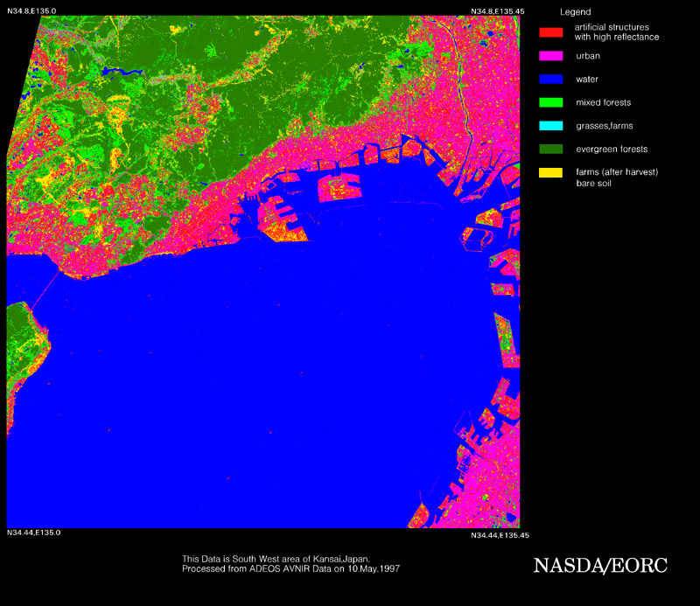
Task: Click the 'Legend' heading text
Action: [x=576, y=12]
